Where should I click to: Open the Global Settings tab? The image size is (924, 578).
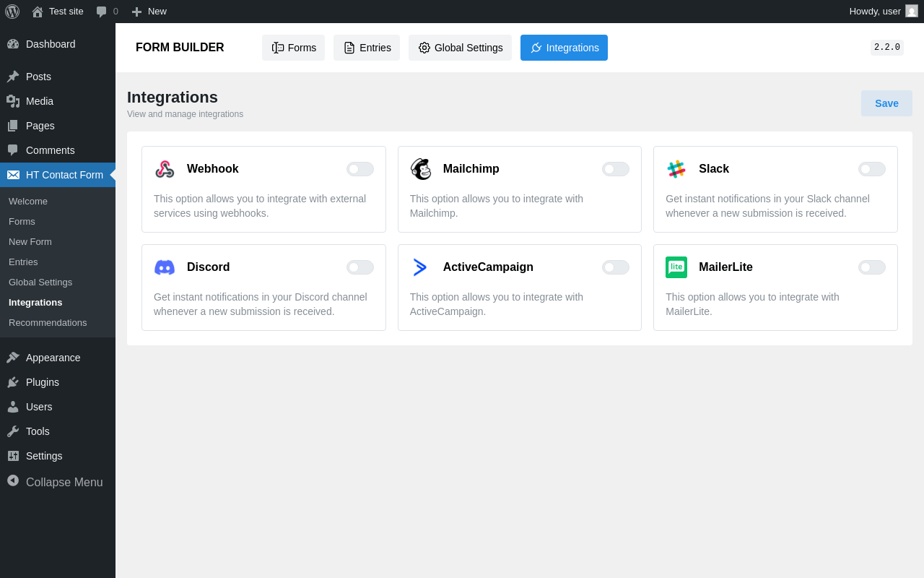pos(460,48)
